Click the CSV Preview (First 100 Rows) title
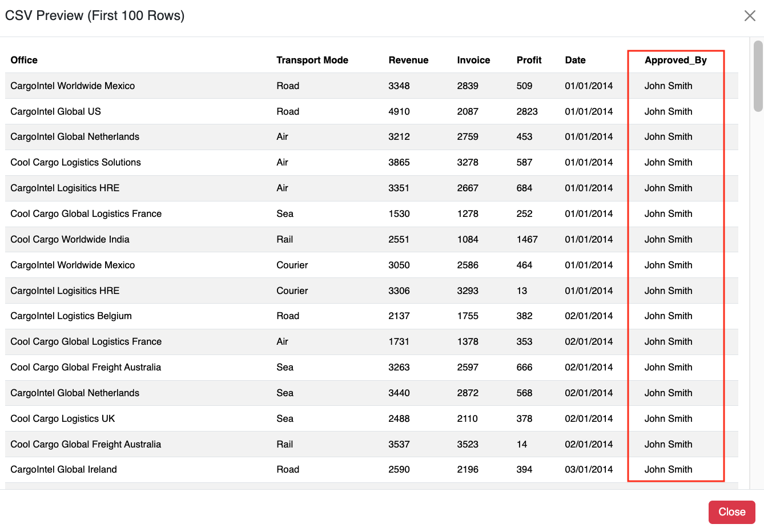 [95, 15]
